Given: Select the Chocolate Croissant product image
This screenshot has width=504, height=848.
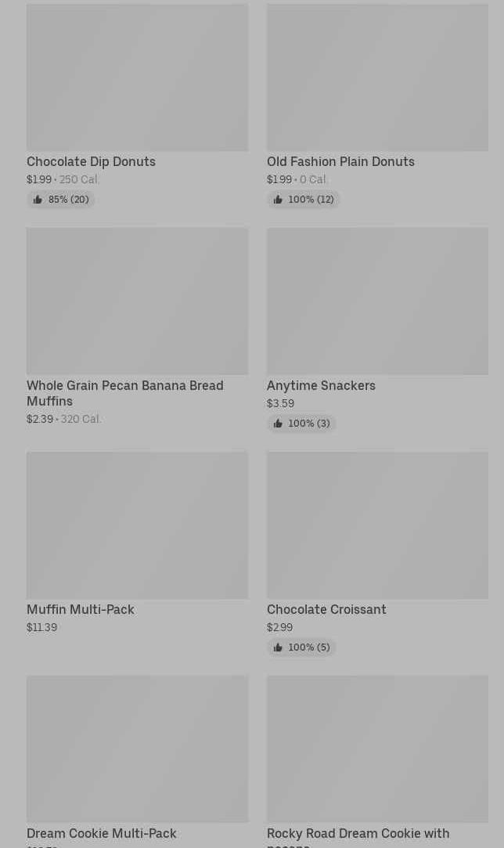Looking at the screenshot, I should [377, 525].
